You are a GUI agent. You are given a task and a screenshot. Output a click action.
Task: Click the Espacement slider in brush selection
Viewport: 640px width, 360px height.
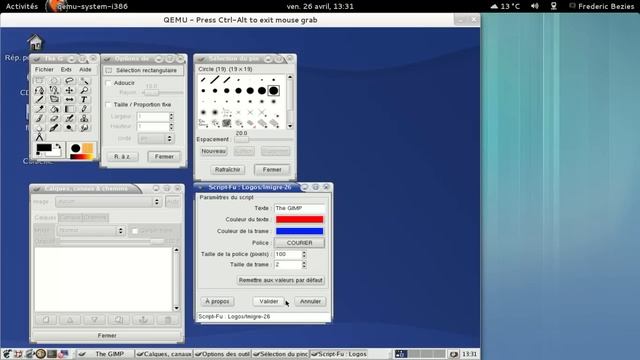(x=263, y=140)
